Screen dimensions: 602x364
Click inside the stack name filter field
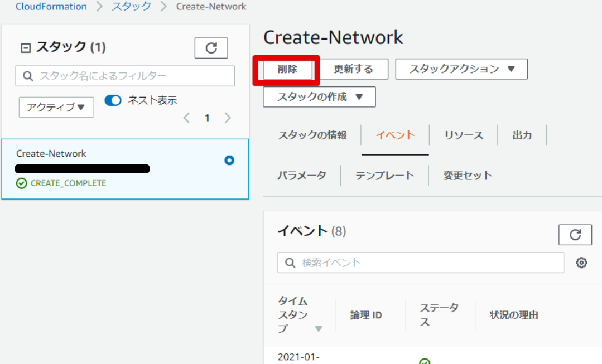[125, 76]
